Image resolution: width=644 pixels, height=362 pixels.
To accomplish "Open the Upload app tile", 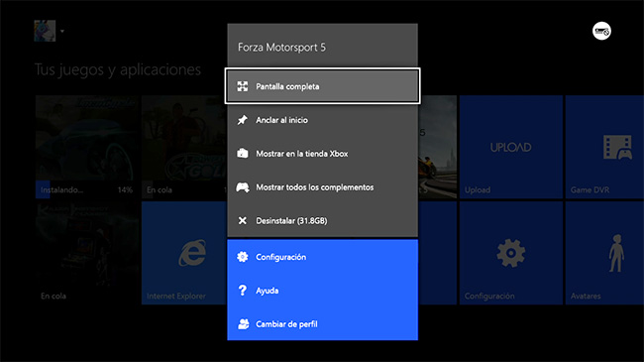I will coord(510,147).
